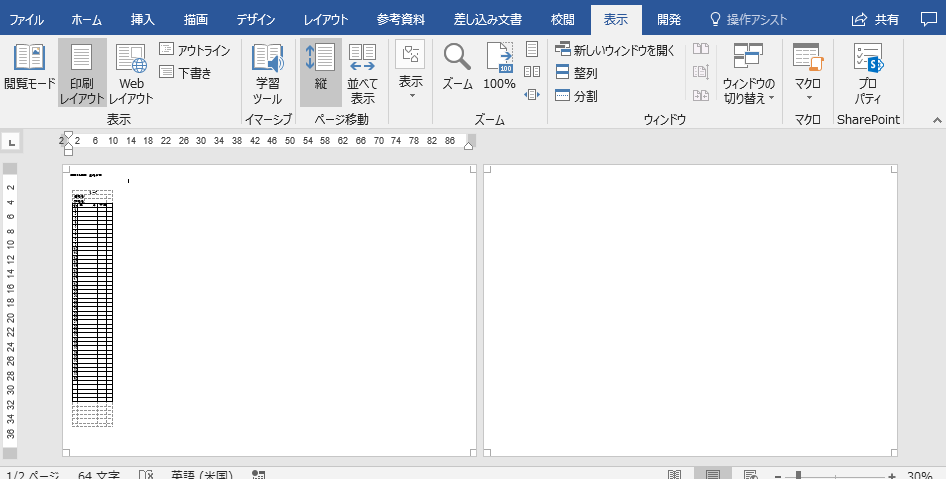This screenshot has width=946, height=479.
Task: Switch to Web レイアウト view
Action: coord(131,72)
